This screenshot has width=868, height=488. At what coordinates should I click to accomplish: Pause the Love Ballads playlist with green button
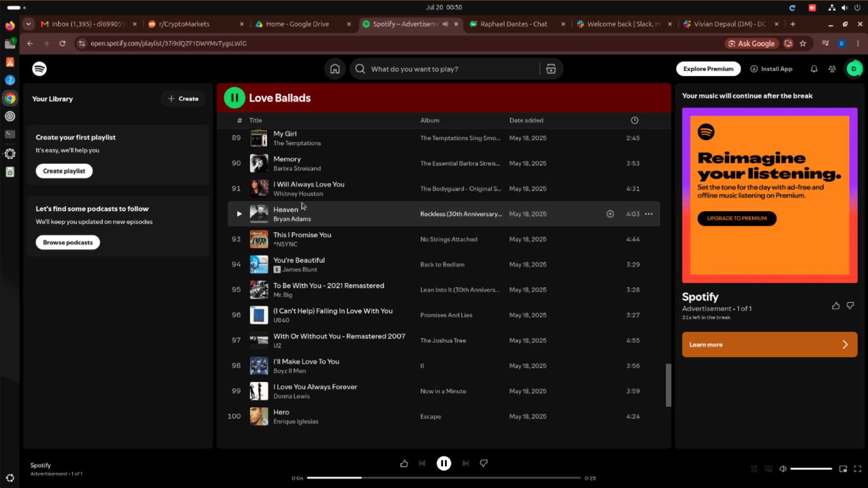click(235, 98)
